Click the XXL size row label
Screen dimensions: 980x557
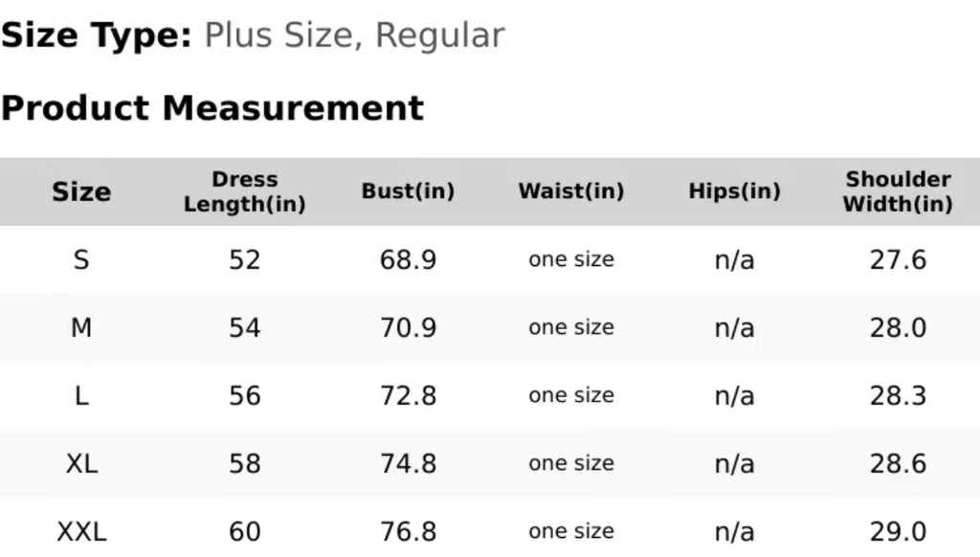pos(81,532)
